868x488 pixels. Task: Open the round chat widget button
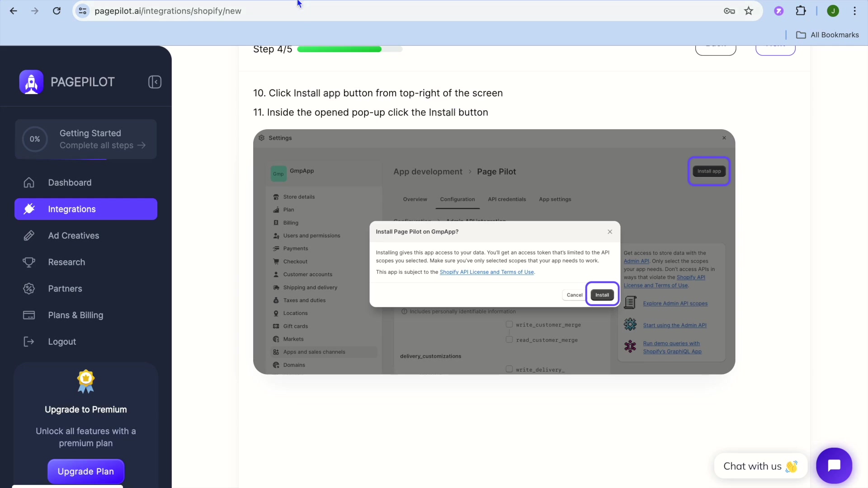pos(834,465)
